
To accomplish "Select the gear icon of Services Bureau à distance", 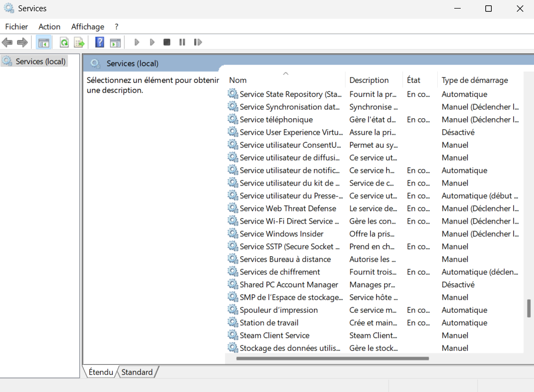I will pos(233,259).
